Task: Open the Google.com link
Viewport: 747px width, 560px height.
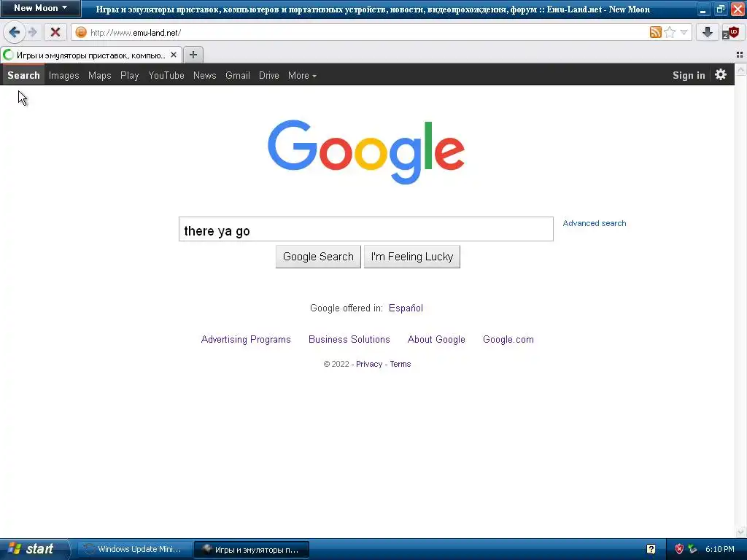Action: [508, 340]
